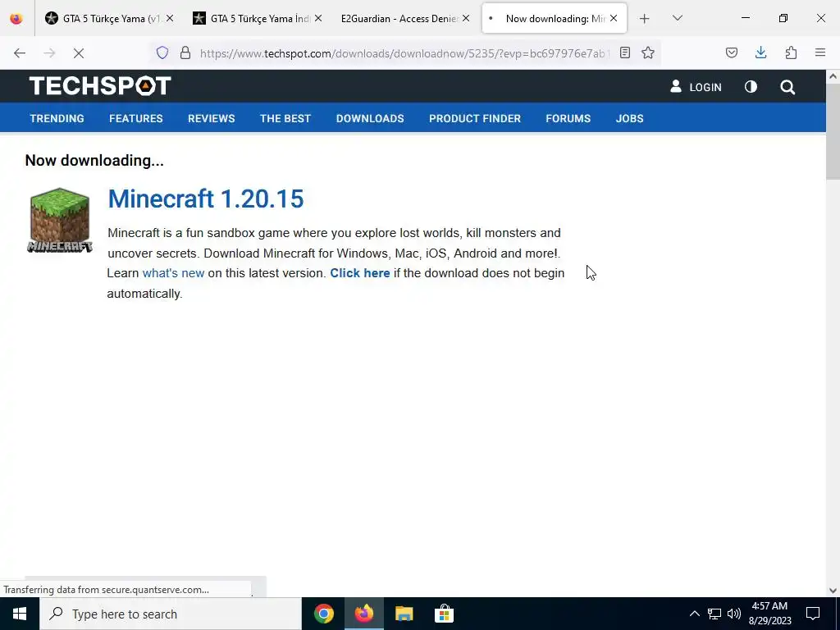Open the Firefox hamburger application menu
The image size is (840, 630).
(x=820, y=52)
